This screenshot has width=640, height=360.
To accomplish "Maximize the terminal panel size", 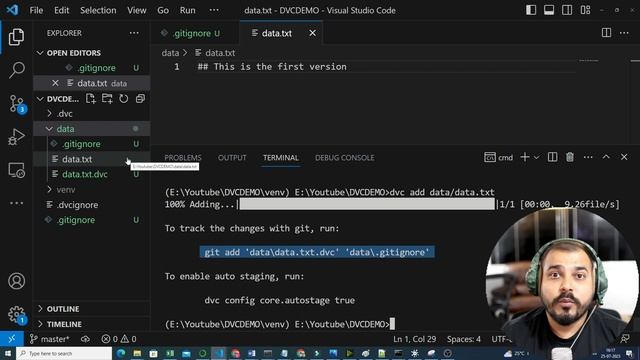I will click(x=606, y=157).
